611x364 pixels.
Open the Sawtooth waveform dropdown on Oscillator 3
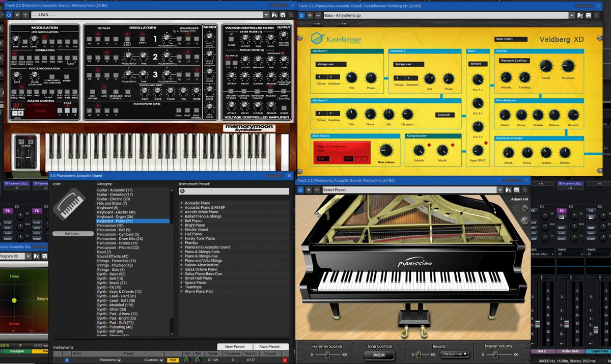(x=444, y=115)
